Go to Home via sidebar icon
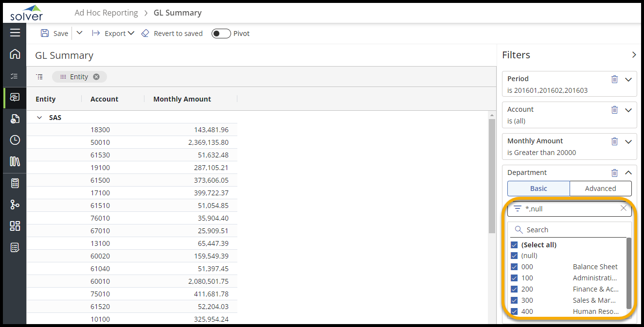Viewport: 644px width, 327px height. coord(15,54)
